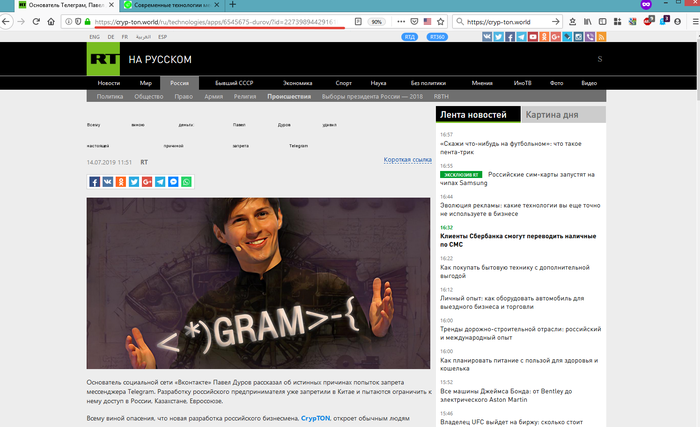The width and height of the screenshot is (700, 427).
Task: Open the Экономика section in navigation
Action: (x=296, y=83)
